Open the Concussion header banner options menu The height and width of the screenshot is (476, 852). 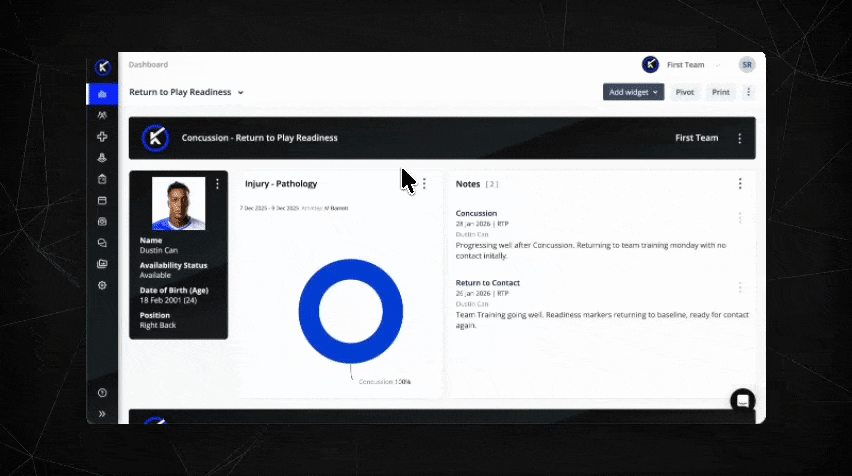tap(740, 139)
